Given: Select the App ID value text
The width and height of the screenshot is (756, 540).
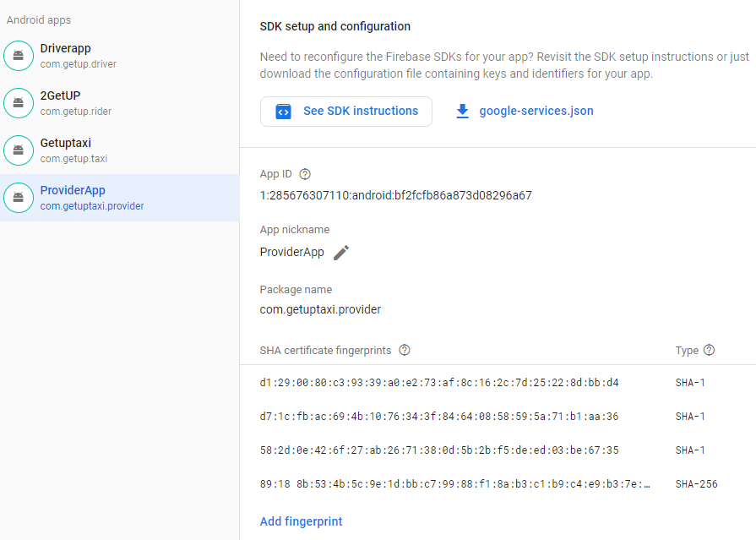Looking at the screenshot, I should tap(395, 195).
